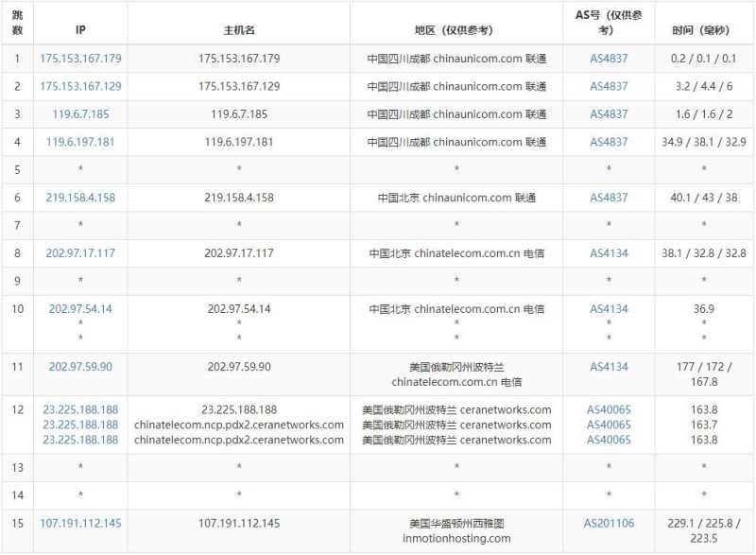Viewport: 756px width, 555px height.
Task: Select the hop number 13 cell
Action: click(17, 468)
